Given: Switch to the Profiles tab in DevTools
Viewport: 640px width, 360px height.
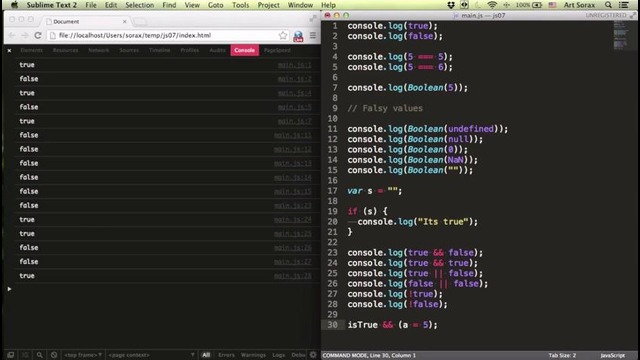Looking at the screenshot, I should tap(190, 50).
